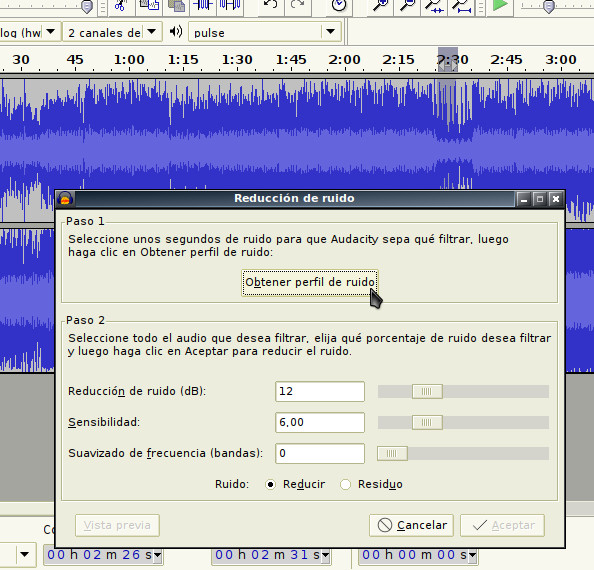
Task: Open the 'pulse' playback device dropdown
Action: click(330, 32)
